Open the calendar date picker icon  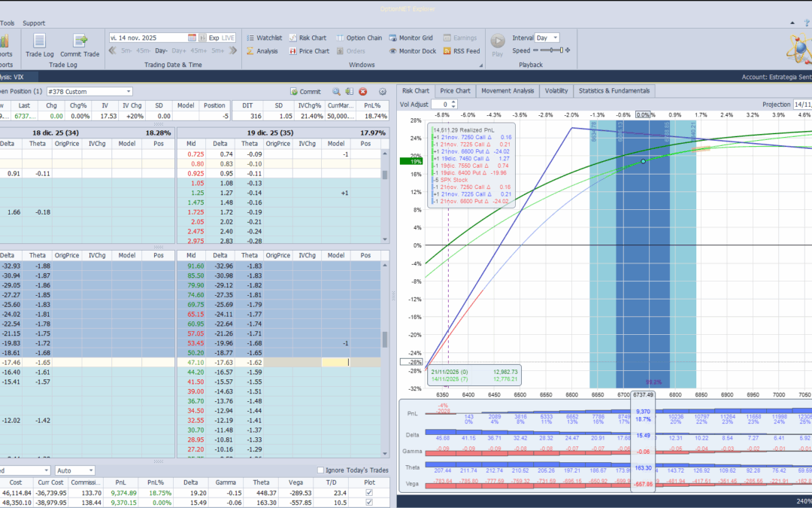coord(192,38)
